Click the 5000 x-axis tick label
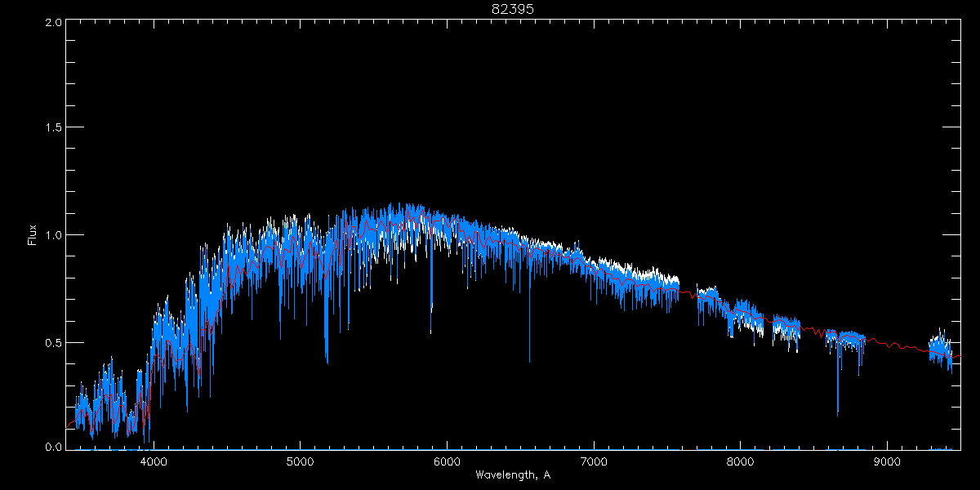This screenshot has width=980, height=490. (x=300, y=461)
